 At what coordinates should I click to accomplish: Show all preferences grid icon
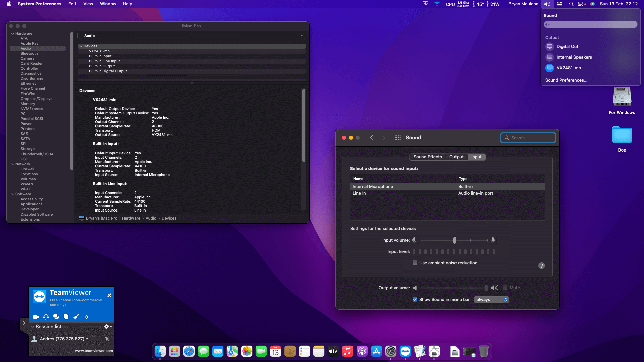397,138
